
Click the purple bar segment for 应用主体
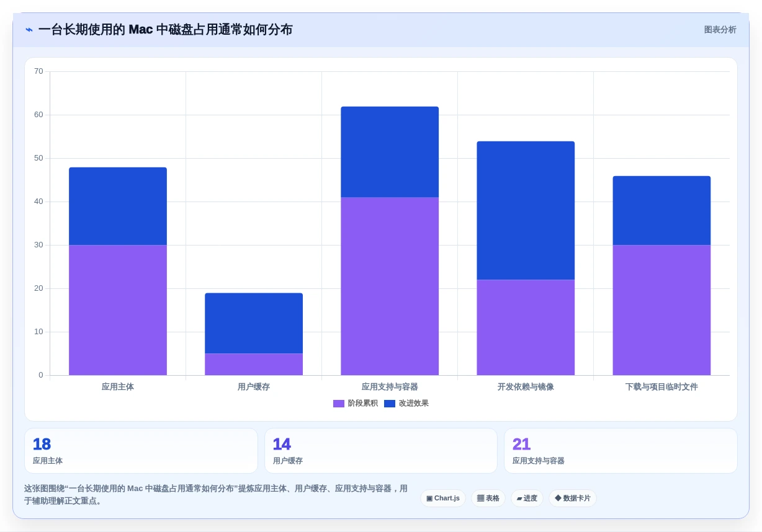(118, 310)
